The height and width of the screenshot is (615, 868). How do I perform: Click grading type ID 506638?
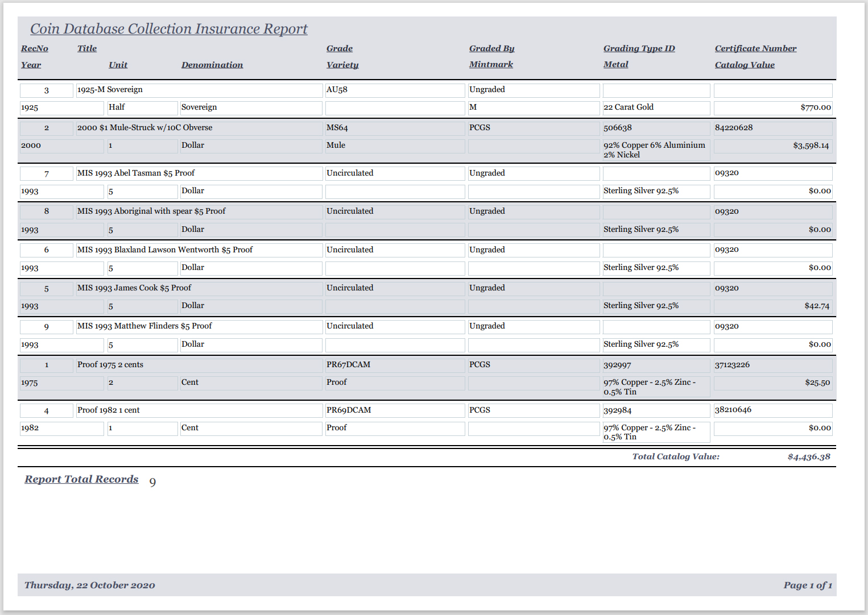click(x=656, y=128)
